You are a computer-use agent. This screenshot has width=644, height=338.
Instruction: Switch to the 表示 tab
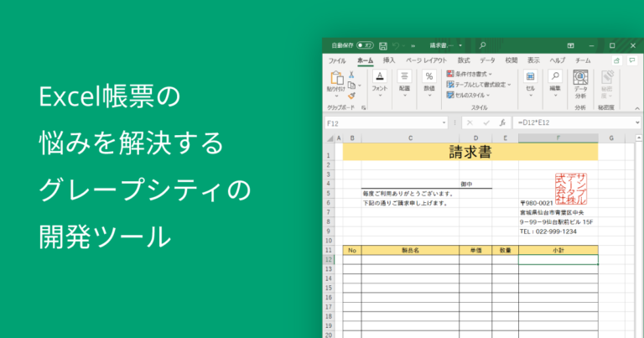(533, 60)
